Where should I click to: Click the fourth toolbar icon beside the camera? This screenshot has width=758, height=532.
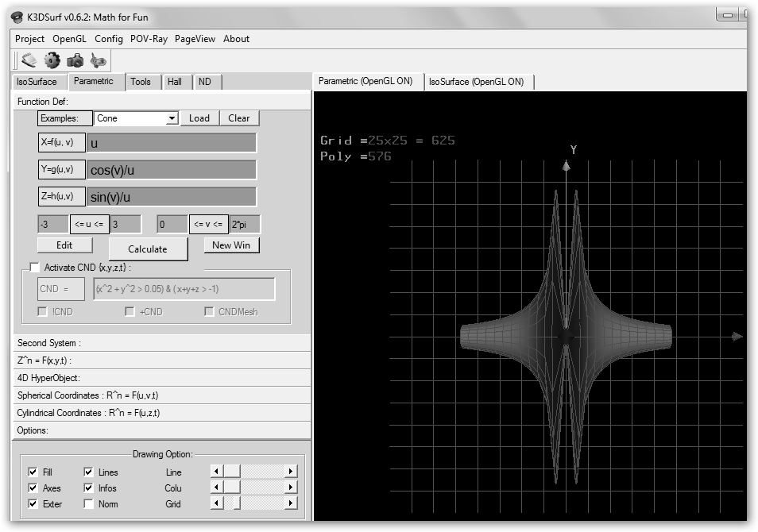pos(98,60)
